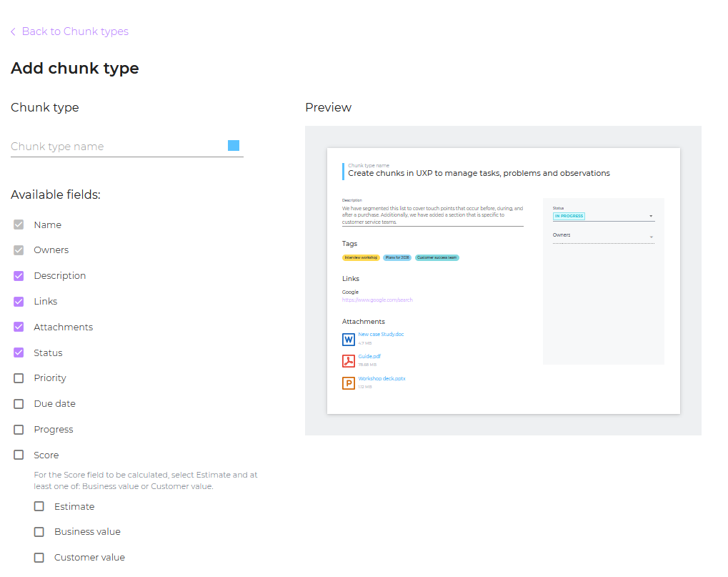Click the Google link name in preview
Screen dimensions: 728x577
[350, 292]
